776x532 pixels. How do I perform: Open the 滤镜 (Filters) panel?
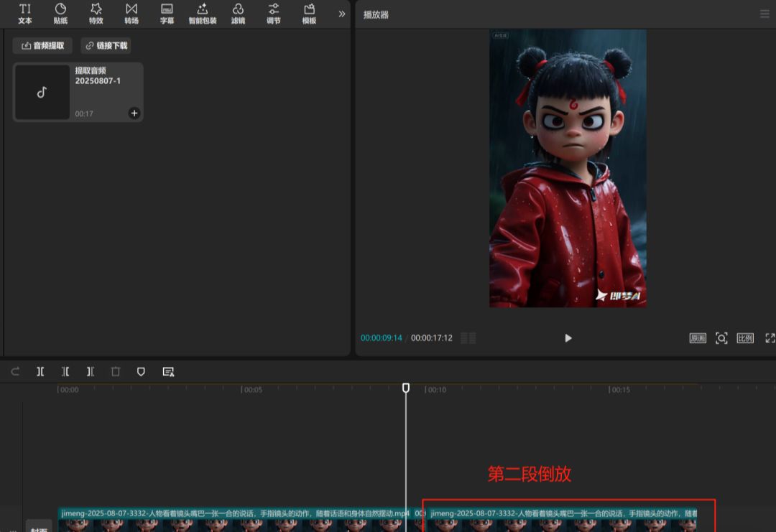238,13
